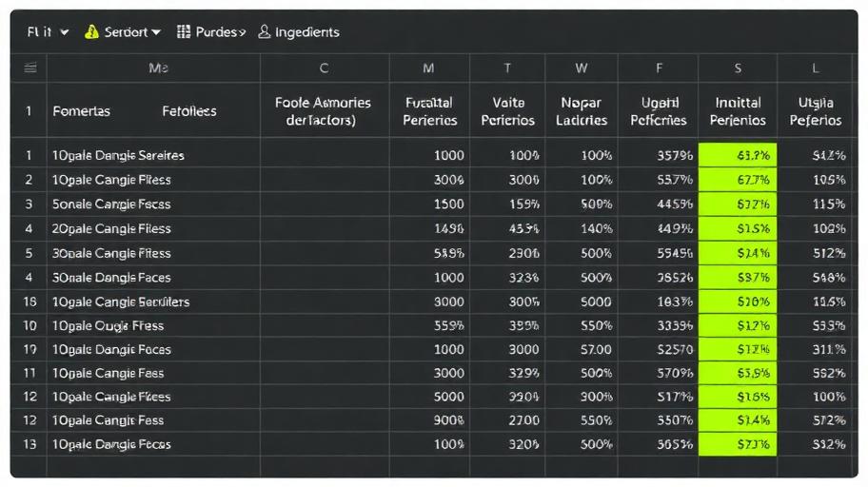Click the person icon beside Ingedients
This screenshot has width=868, height=487.
pos(265,31)
